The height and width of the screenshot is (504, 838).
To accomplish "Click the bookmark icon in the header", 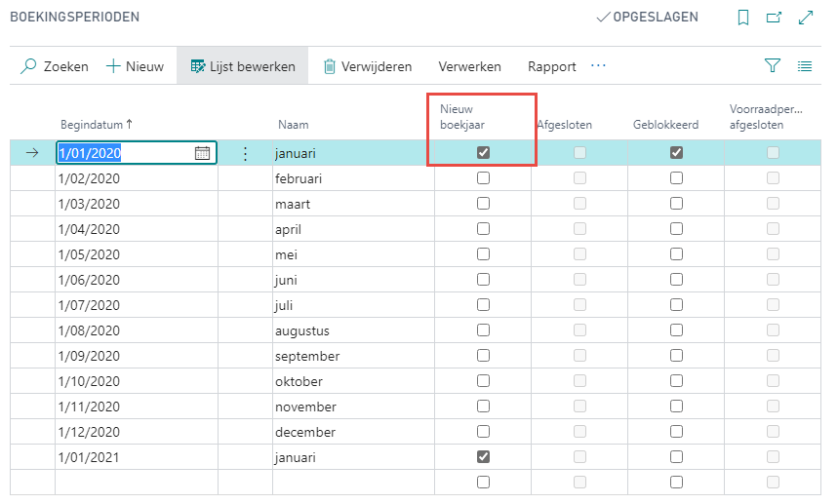I will point(743,18).
